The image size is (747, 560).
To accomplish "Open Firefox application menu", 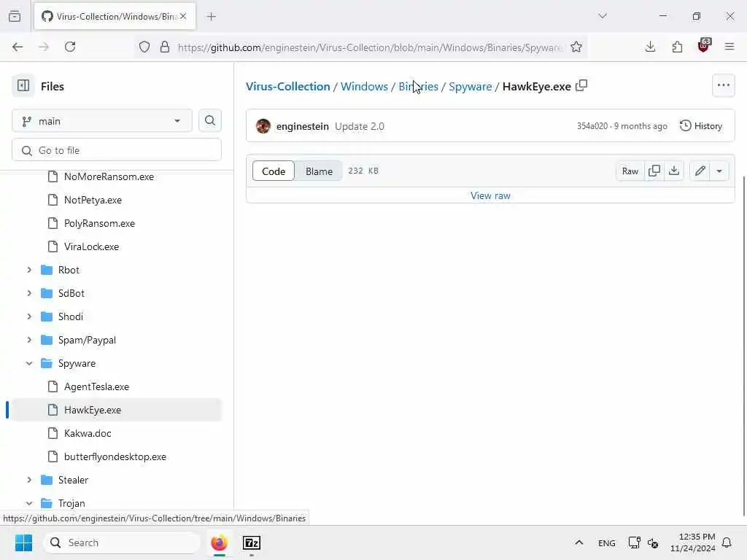I will coord(729,47).
